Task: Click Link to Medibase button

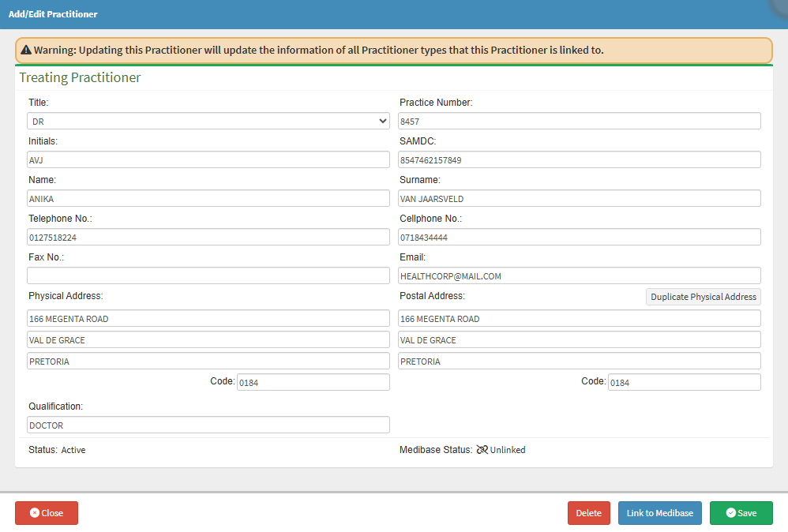Action: (659, 513)
